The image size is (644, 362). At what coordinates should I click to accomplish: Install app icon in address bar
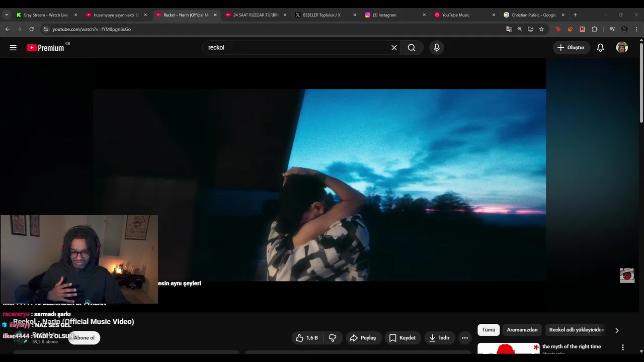click(x=530, y=29)
